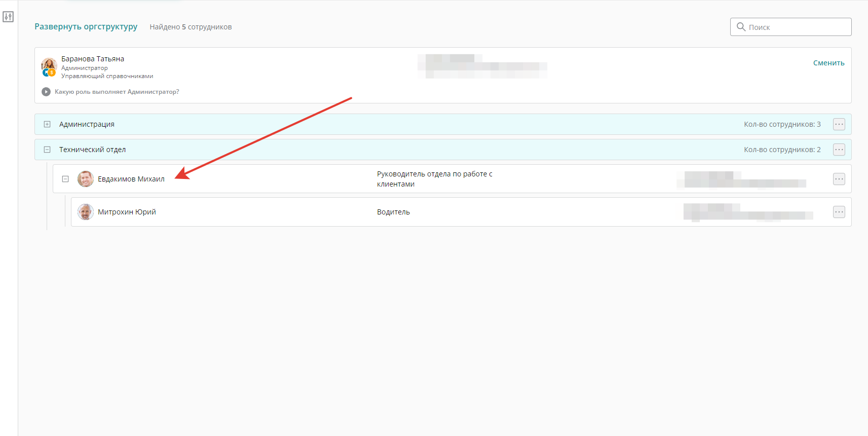Image resolution: width=868 pixels, height=436 pixels.
Task: Click 'Найдено 5 сотрудников' text
Action: tap(191, 27)
